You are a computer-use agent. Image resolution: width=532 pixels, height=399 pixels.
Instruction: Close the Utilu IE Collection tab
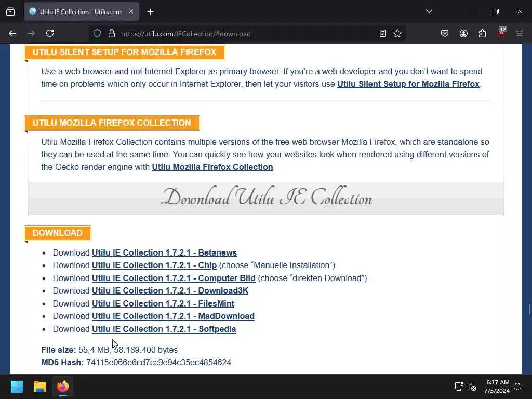(130, 11)
